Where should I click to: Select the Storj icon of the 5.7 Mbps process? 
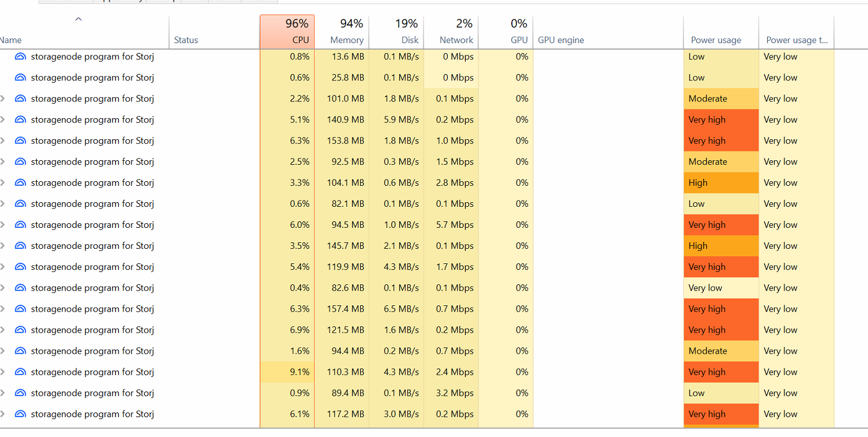click(20, 225)
